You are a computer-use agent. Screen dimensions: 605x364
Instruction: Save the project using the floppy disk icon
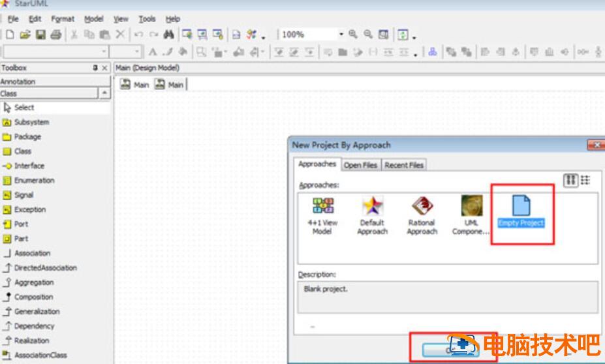40,35
